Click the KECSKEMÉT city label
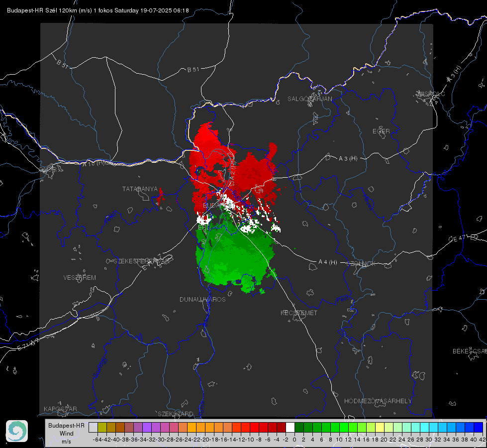487x448 pixels. coord(299,313)
